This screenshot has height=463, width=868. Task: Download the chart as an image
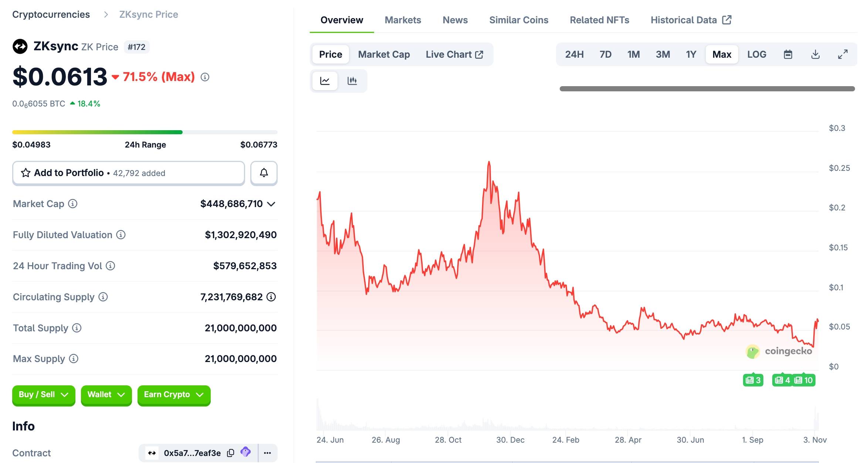point(815,54)
